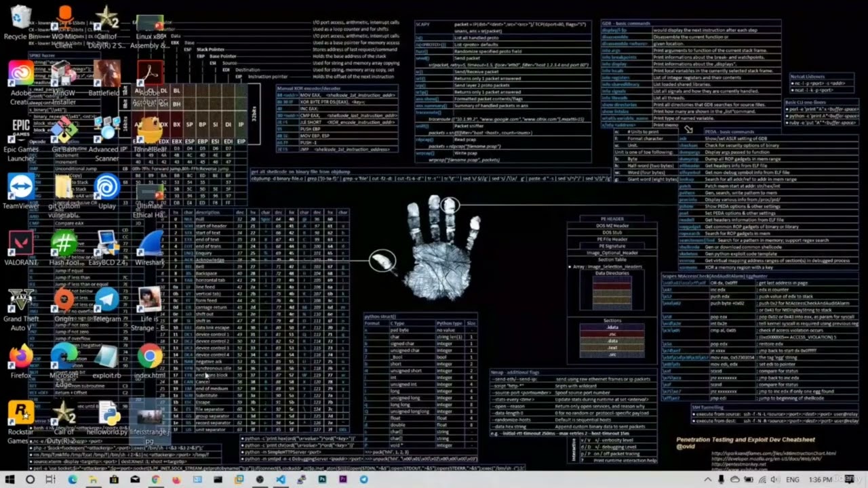Expand the hidden system tray icons

(x=708, y=479)
